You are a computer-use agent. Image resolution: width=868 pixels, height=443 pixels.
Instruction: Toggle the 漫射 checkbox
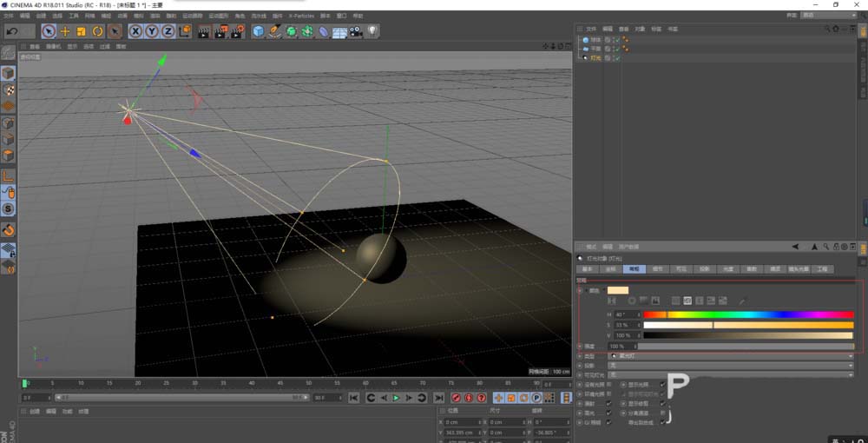tap(608, 403)
